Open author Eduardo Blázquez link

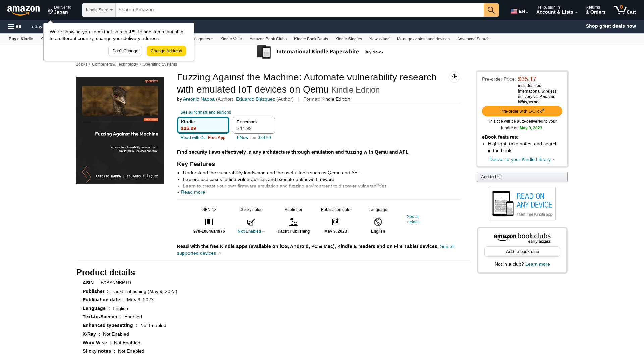256,99
